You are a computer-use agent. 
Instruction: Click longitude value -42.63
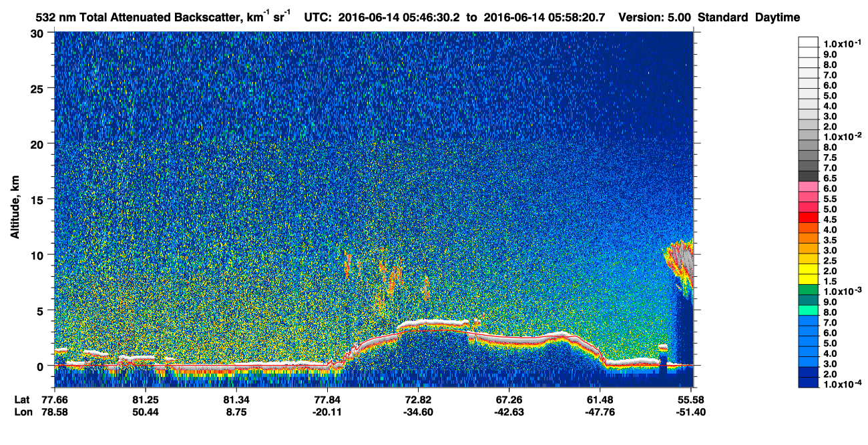tap(509, 412)
